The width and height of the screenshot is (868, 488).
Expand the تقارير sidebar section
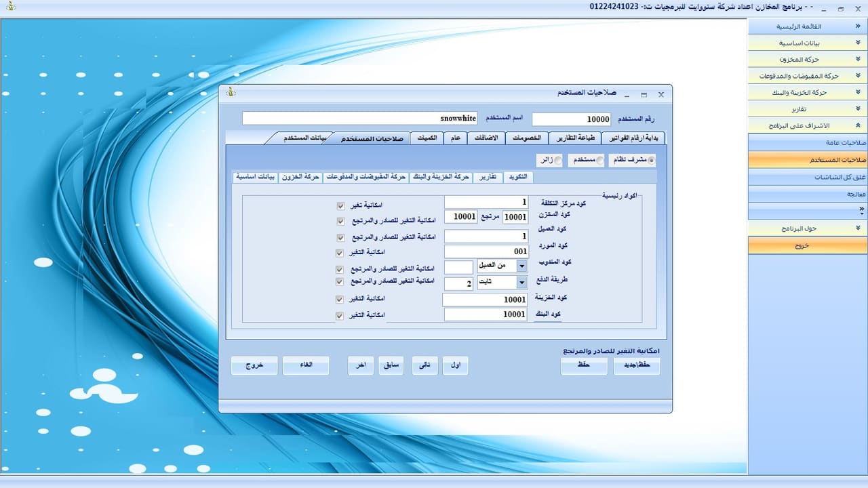coord(859,109)
